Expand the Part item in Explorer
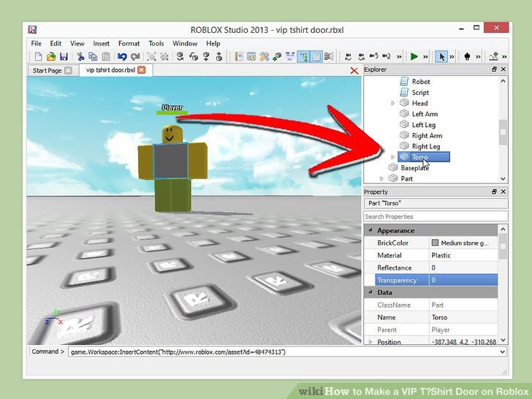 (x=381, y=179)
